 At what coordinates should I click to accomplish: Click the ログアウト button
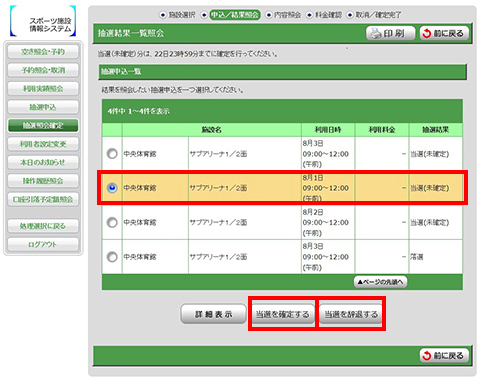(x=43, y=244)
